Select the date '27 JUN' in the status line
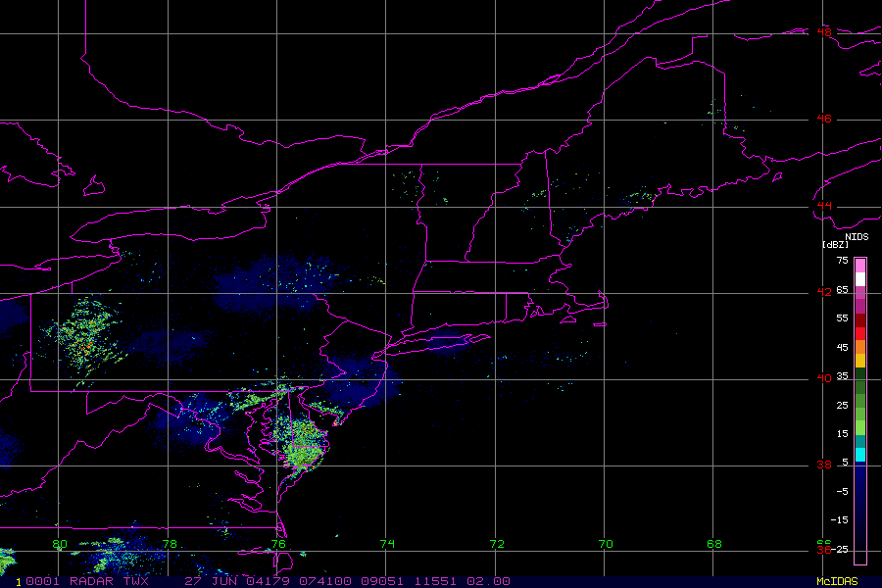The height and width of the screenshot is (588, 882). (212, 581)
